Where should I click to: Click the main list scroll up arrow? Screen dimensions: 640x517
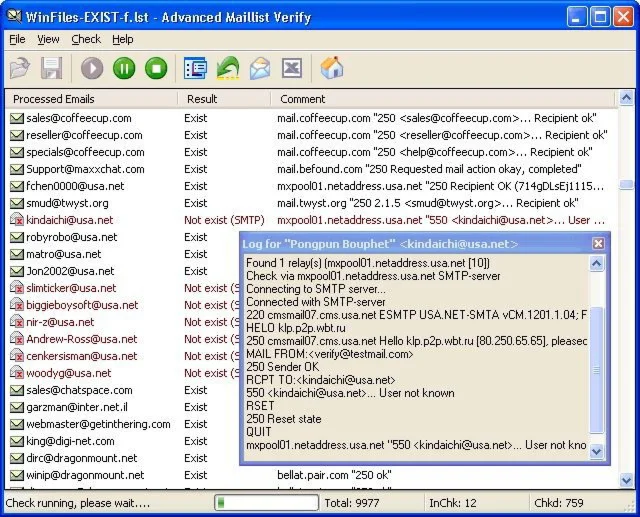coord(626,99)
